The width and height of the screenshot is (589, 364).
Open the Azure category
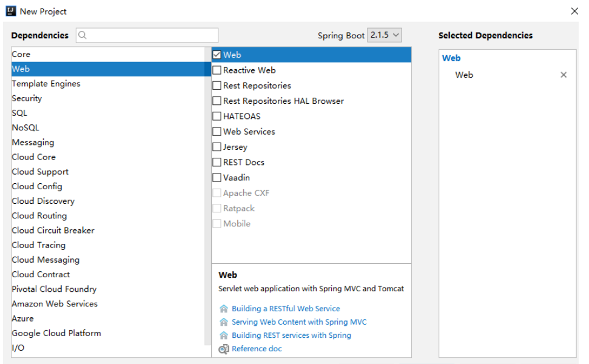point(108,318)
